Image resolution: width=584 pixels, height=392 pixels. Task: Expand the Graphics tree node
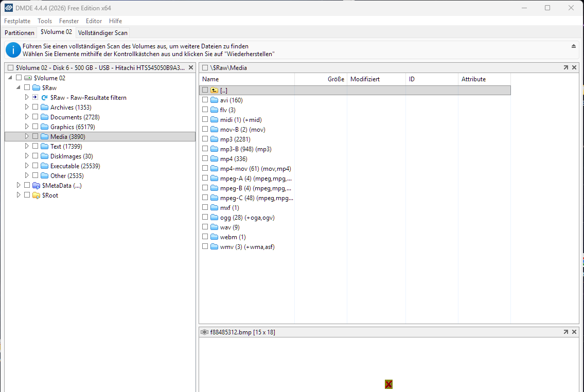coord(26,126)
